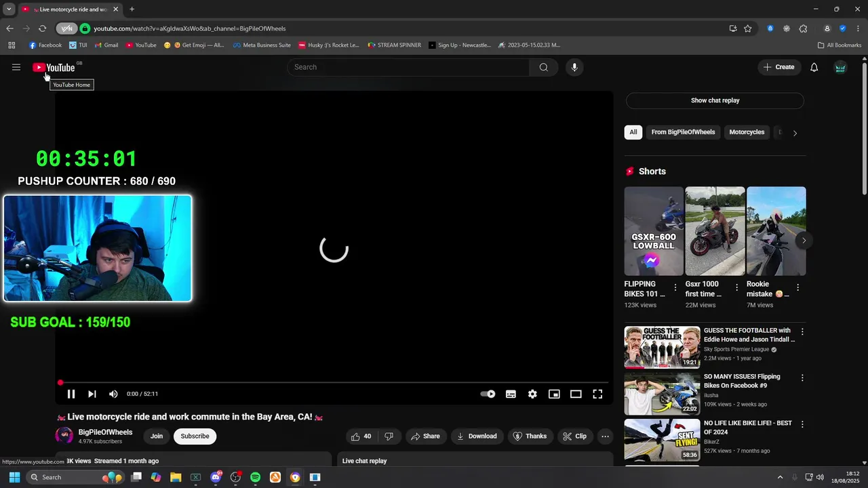
Task: Show next Shorts with arrow
Action: [x=804, y=241]
